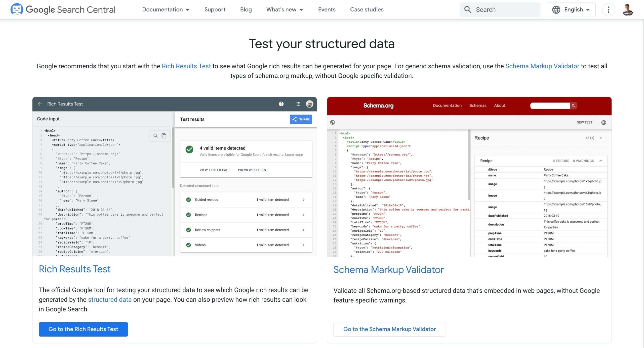Open the Blog menu item
Screen dimensions: 644x348
(246, 10)
